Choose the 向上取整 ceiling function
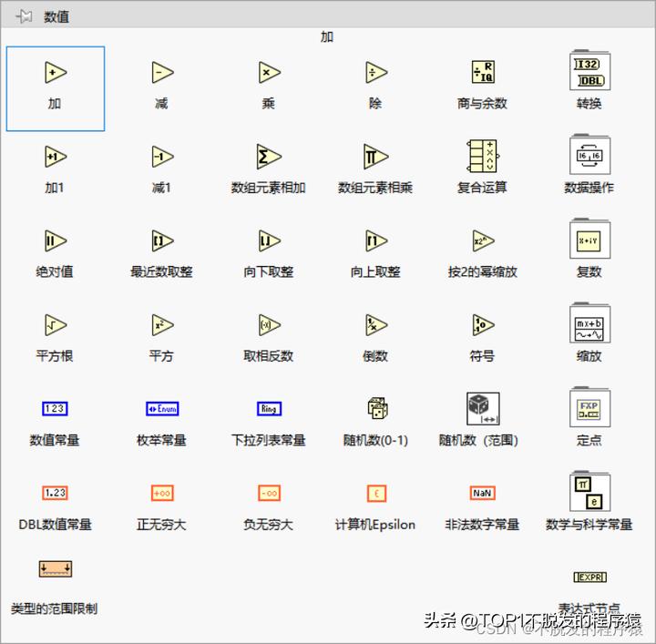Viewport: 656px width, 644px height. [x=376, y=240]
